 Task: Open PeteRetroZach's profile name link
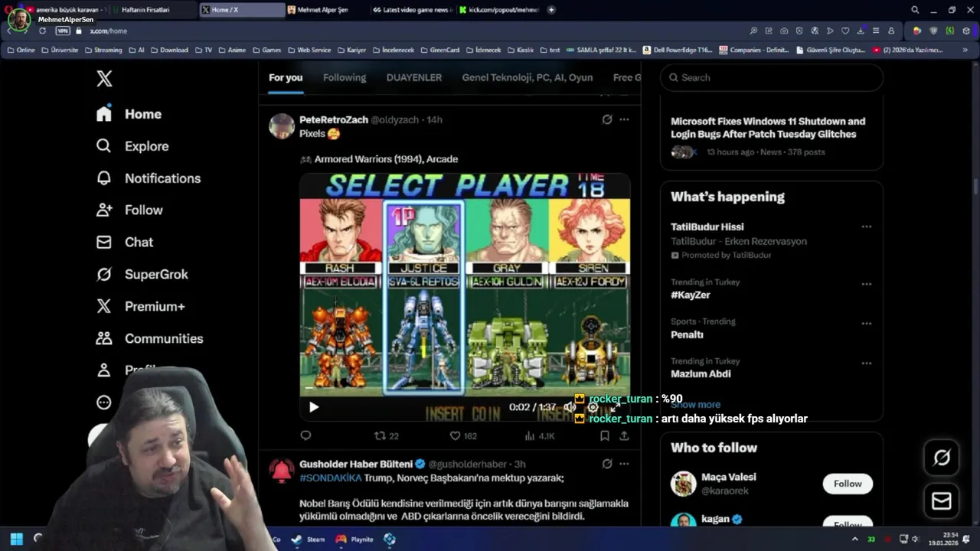334,119
